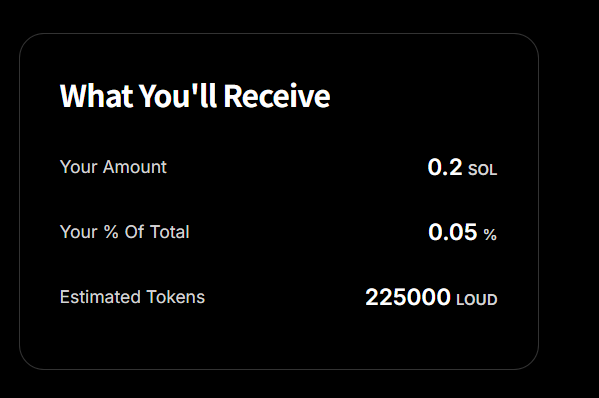Click the "What You'll Receive" heading
Screen dimensions: 599x398
[x=195, y=96]
